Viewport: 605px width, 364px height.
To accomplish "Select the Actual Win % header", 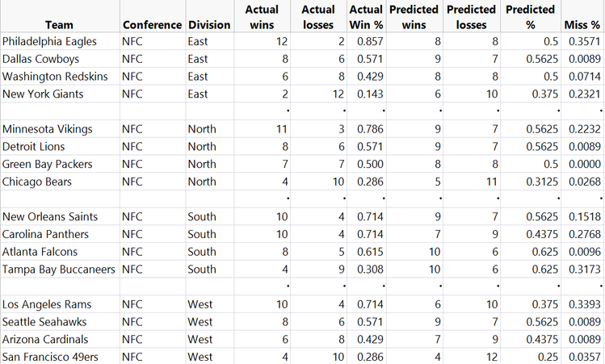I will [366, 17].
